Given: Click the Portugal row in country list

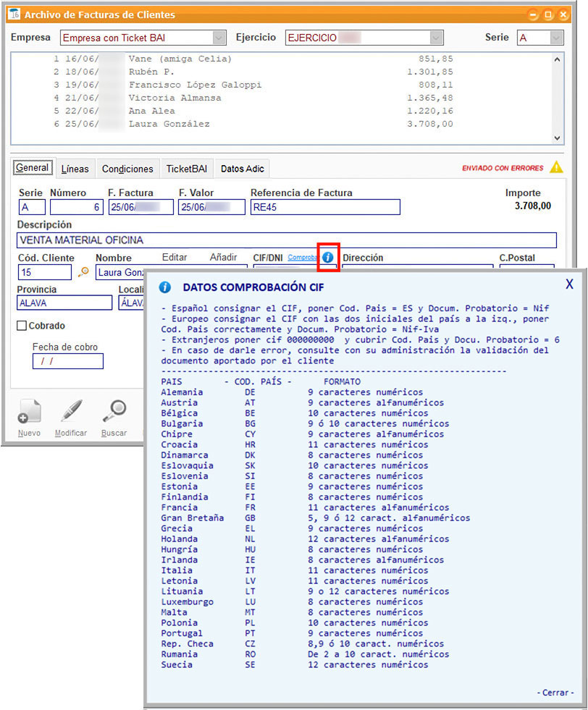Looking at the screenshot, I should [292, 633].
